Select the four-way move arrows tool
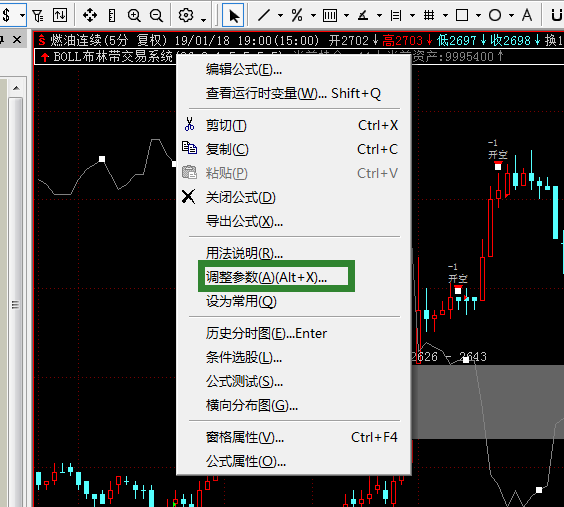 point(90,15)
